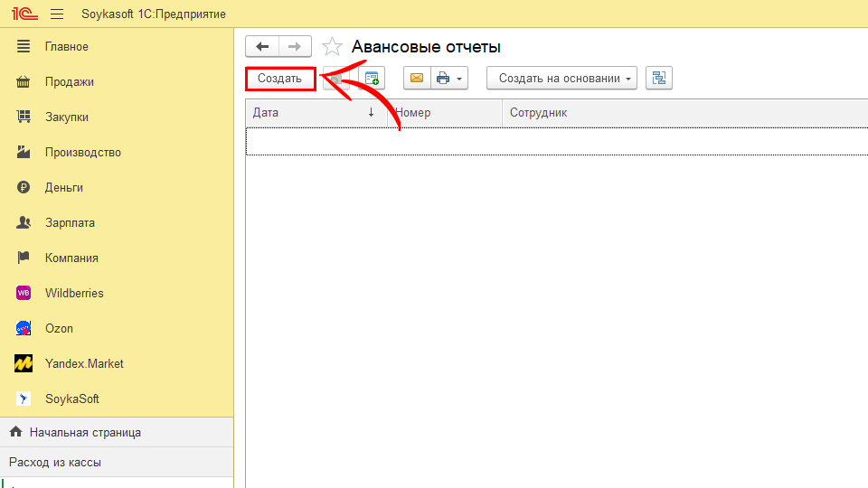Select the Деньги sidebar item

(64, 187)
